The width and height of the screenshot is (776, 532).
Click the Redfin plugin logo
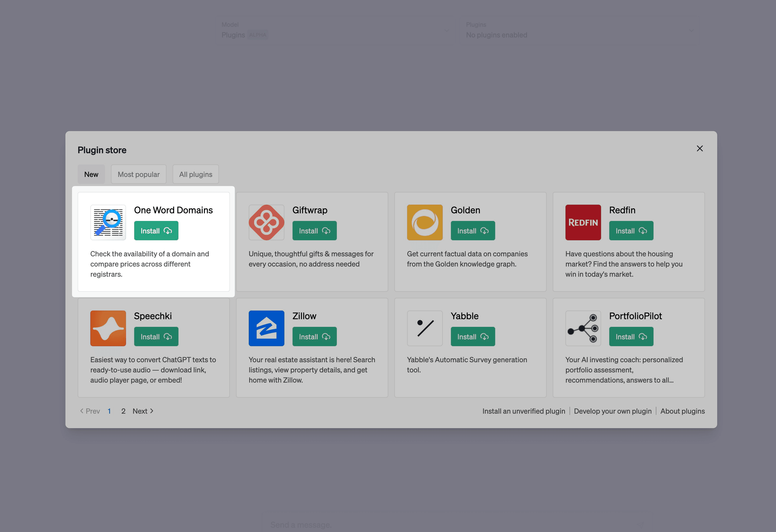pos(583,222)
